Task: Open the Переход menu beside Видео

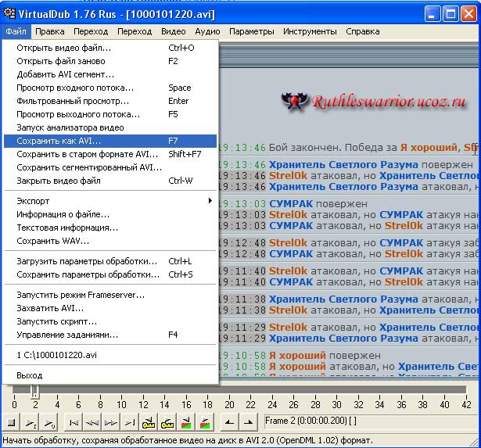Action: tap(135, 31)
